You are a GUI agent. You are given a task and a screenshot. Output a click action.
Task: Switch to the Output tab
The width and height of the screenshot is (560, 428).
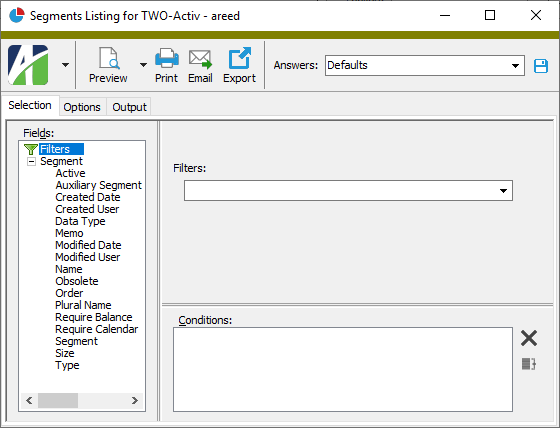pos(129,107)
